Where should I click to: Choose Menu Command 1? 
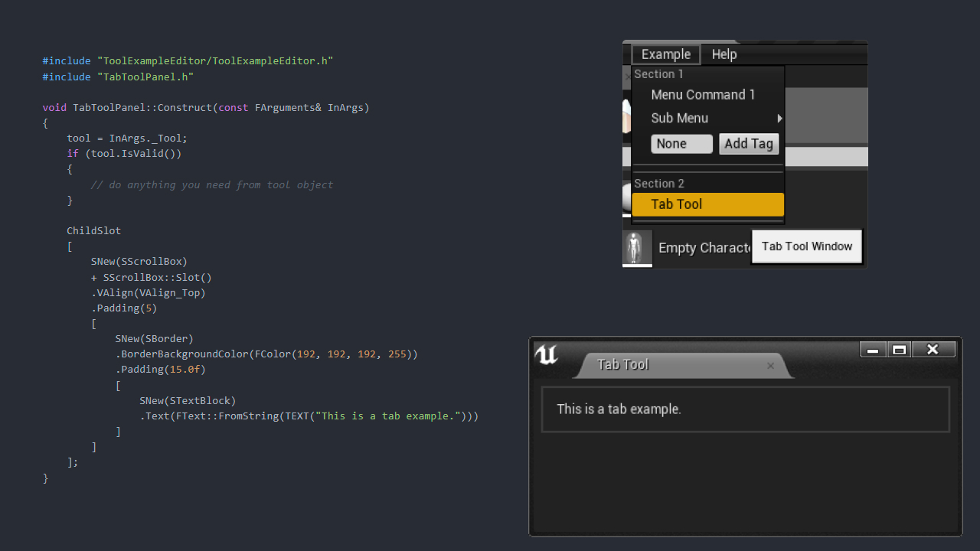(703, 95)
